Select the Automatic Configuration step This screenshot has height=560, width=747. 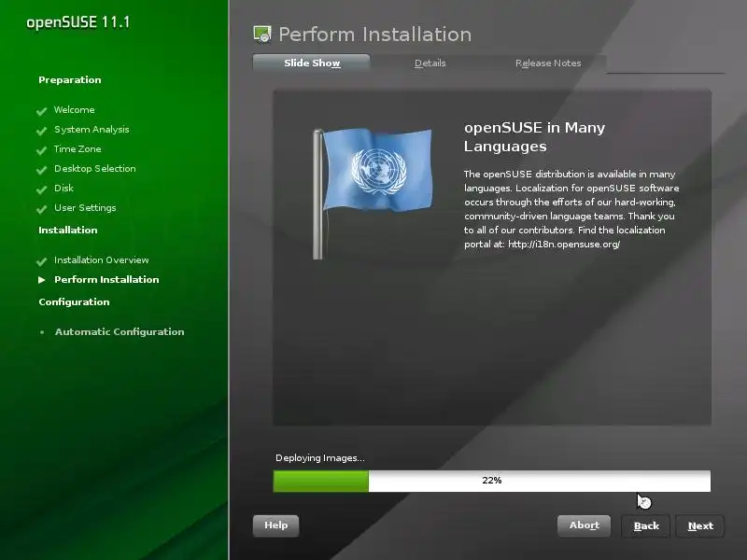(120, 332)
